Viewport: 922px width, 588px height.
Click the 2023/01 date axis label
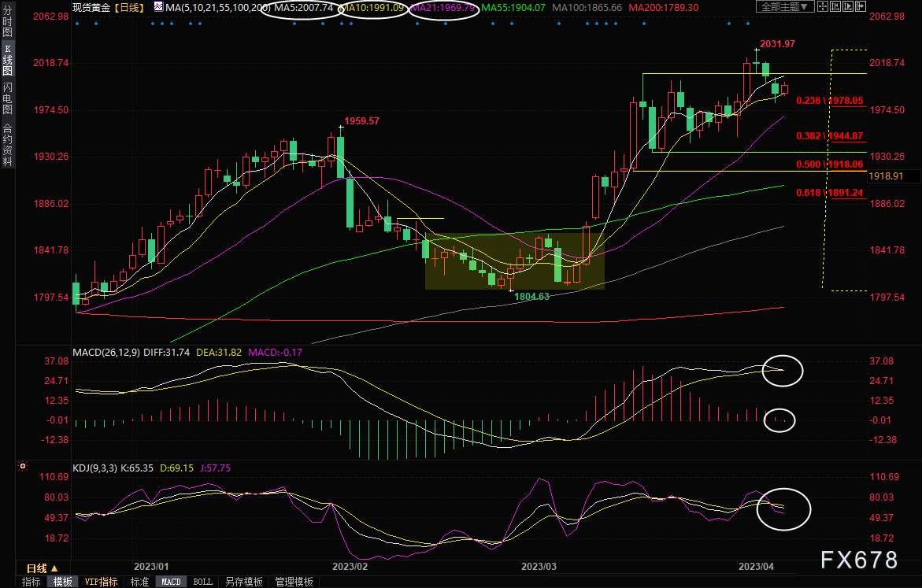pyautogui.click(x=151, y=566)
